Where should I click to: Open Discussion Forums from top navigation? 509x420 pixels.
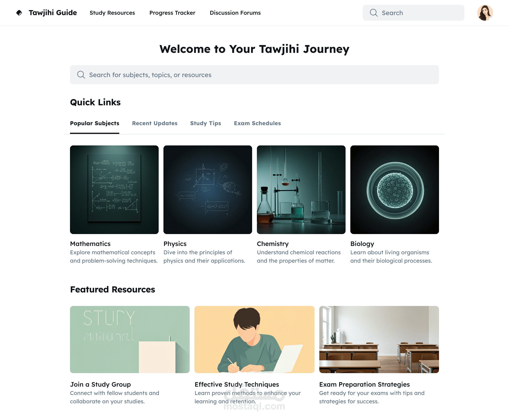point(235,13)
